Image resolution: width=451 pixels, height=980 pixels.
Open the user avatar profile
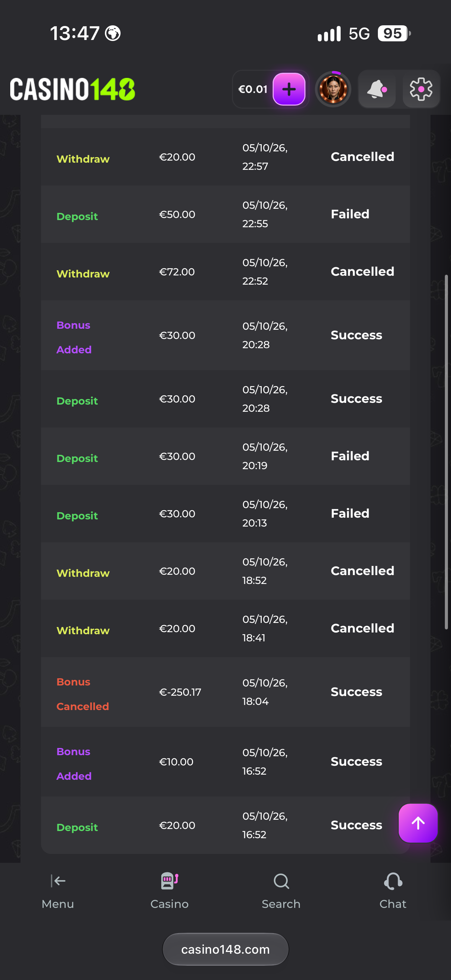333,90
